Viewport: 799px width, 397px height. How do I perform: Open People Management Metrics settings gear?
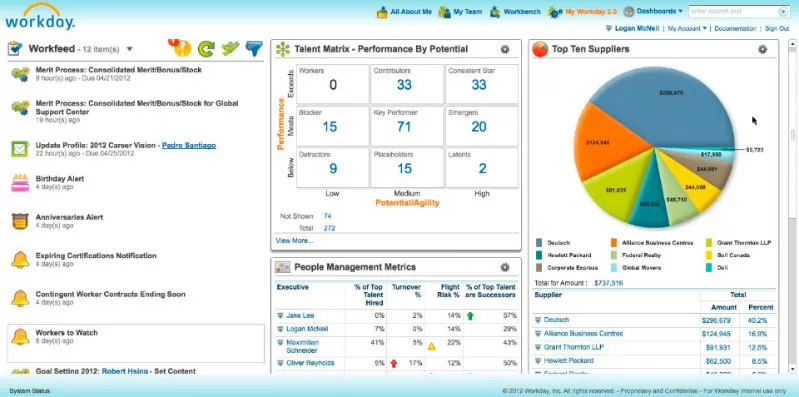(504, 267)
